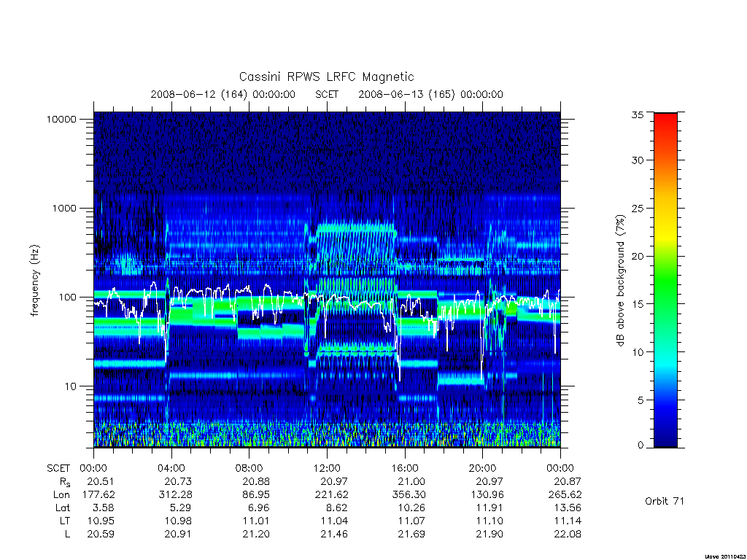Image resolution: width=747 pixels, height=560 pixels.
Task: Click the LT value 11.14
Action: tap(568, 521)
